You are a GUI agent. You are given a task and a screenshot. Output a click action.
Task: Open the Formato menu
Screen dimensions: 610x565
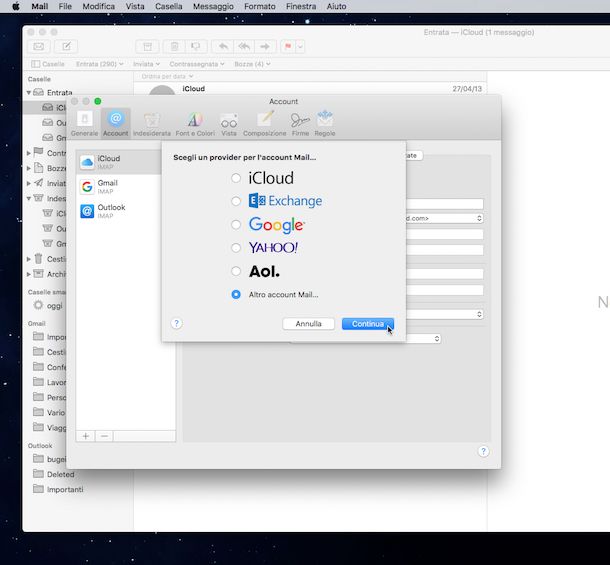click(x=259, y=6)
